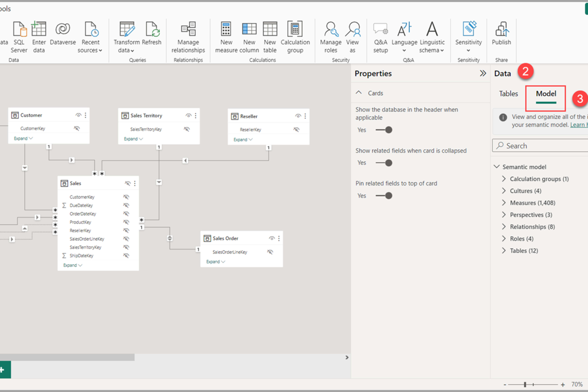The height and width of the screenshot is (392, 588).
Task: Click the zoom in plus button
Action: [562, 385]
